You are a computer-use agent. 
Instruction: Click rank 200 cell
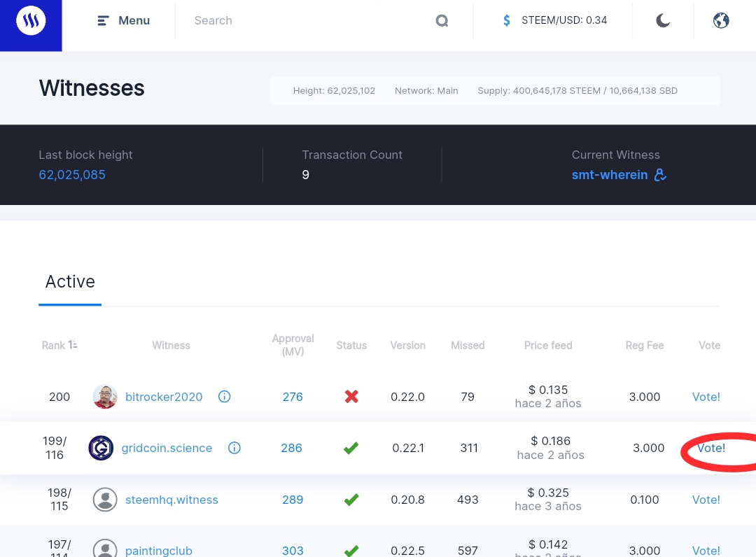click(59, 397)
